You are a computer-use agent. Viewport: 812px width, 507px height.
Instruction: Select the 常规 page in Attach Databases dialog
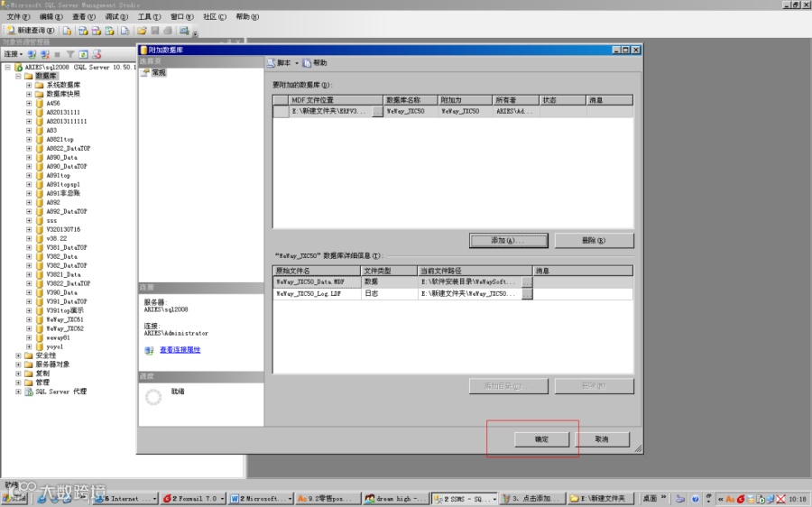coord(159,72)
